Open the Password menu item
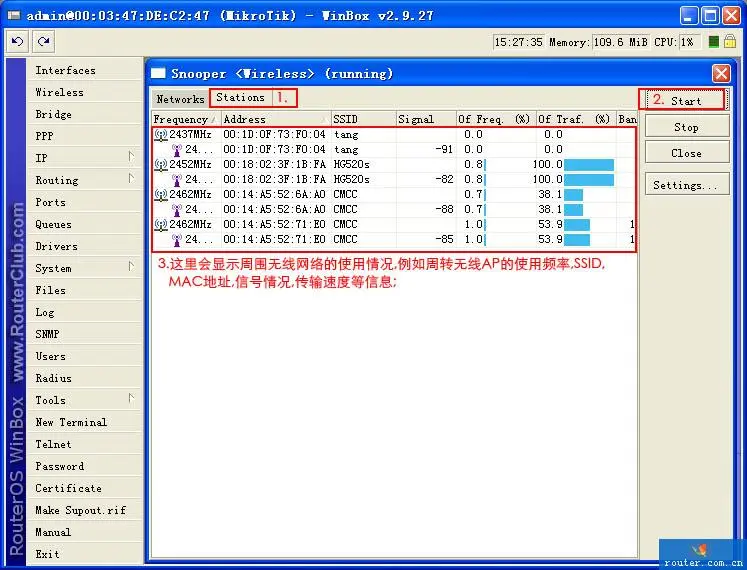The image size is (747, 570). click(84, 466)
